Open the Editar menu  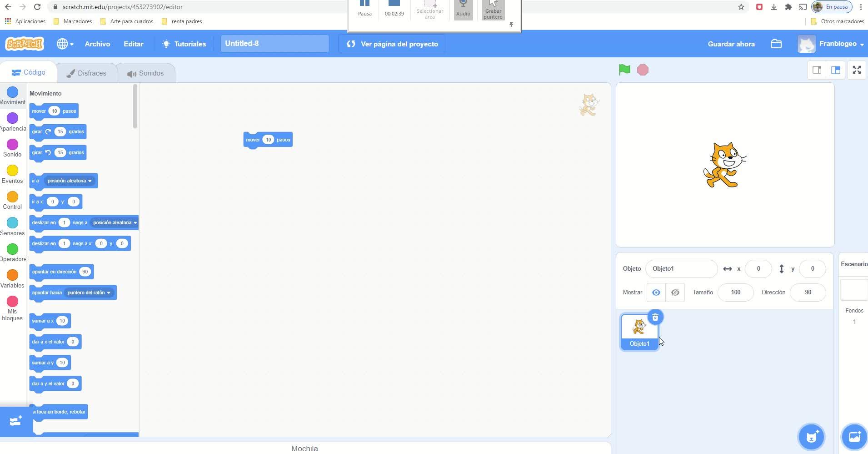[133, 44]
